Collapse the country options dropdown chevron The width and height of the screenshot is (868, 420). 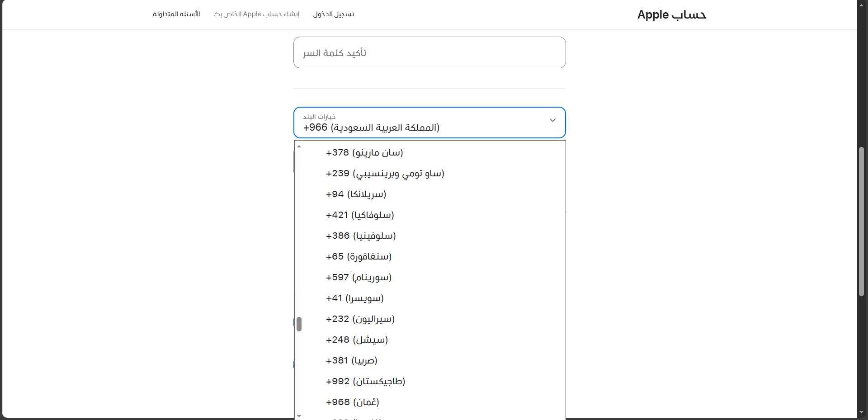click(x=552, y=120)
